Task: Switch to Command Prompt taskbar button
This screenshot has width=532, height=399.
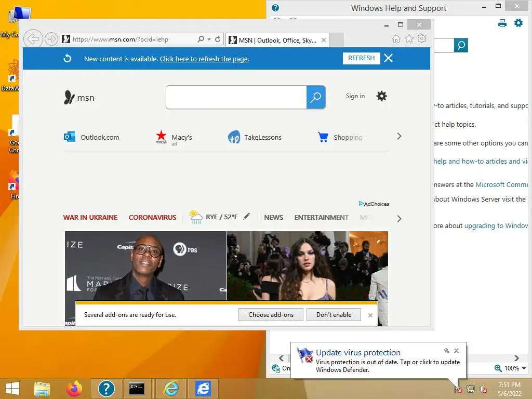Action: click(137, 389)
